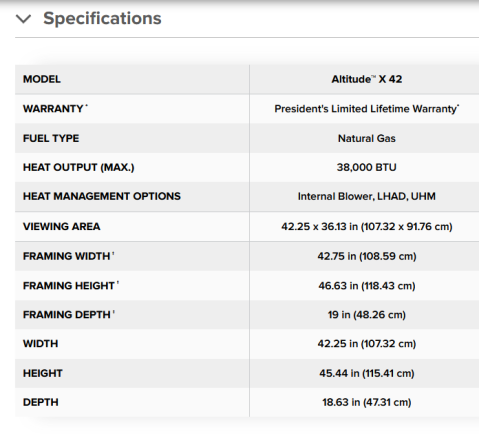Select the VIEWING AREA label
The height and width of the screenshot is (434, 480).
pos(62,227)
